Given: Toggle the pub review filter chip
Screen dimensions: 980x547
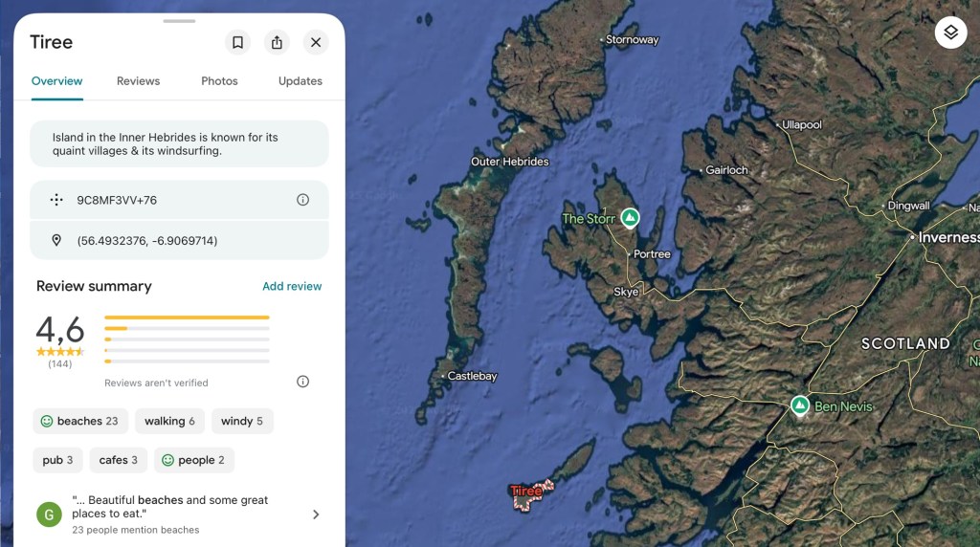Looking at the screenshot, I should [57, 460].
